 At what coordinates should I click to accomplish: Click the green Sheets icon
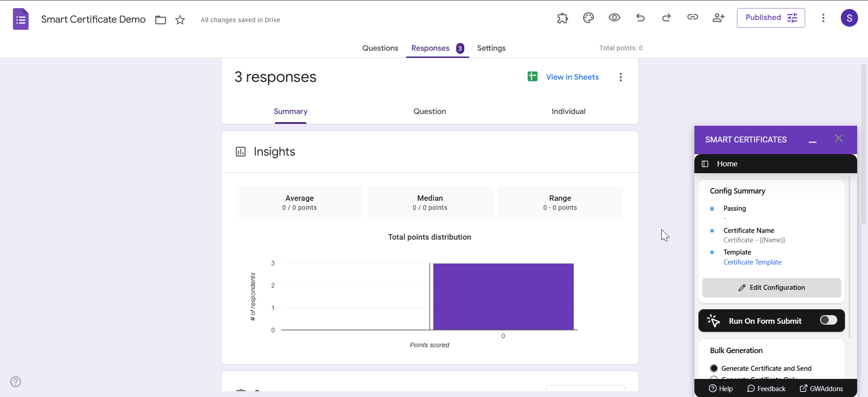pyautogui.click(x=533, y=76)
